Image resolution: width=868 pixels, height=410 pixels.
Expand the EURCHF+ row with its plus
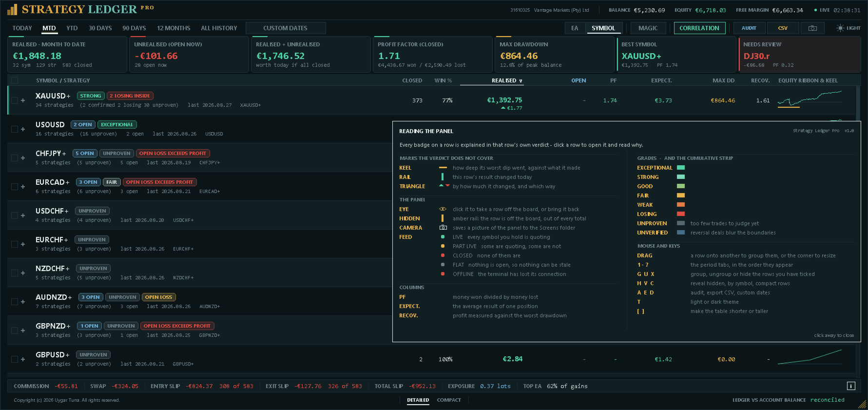[23, 244]
